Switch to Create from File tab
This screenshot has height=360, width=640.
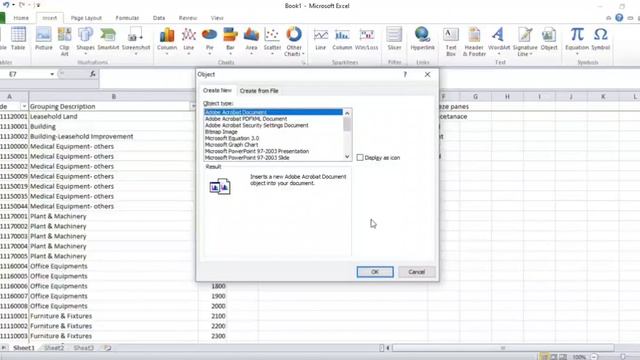coord(259,91)
